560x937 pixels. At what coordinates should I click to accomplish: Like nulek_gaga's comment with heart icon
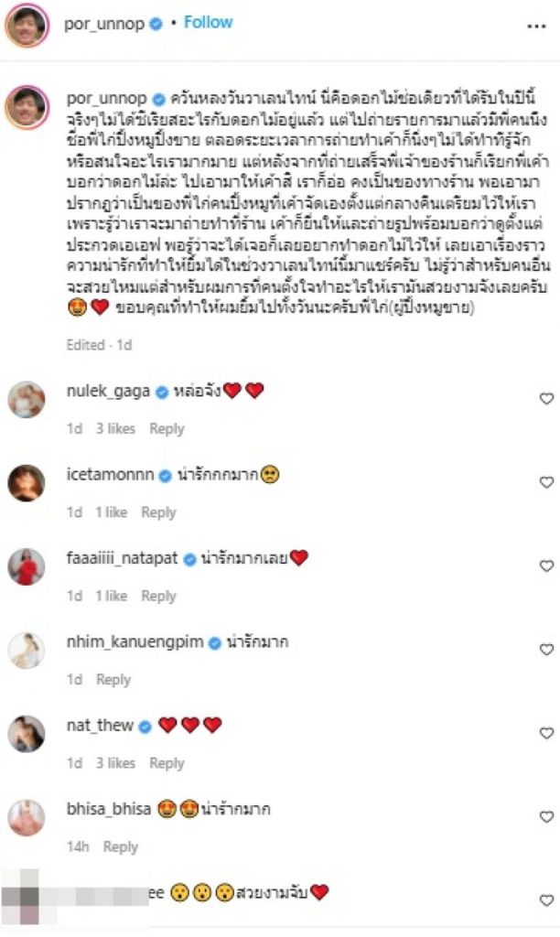(546, 399)
